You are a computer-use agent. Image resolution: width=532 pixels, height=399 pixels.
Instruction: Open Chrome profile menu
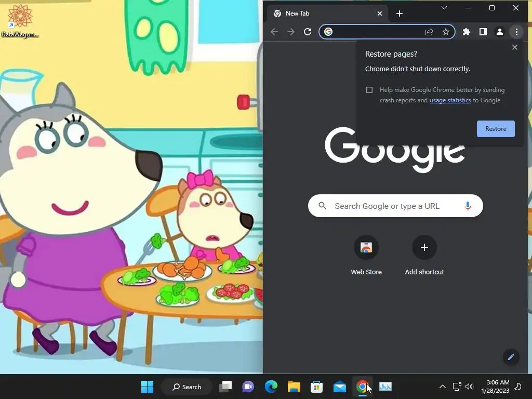pos(500,32)
